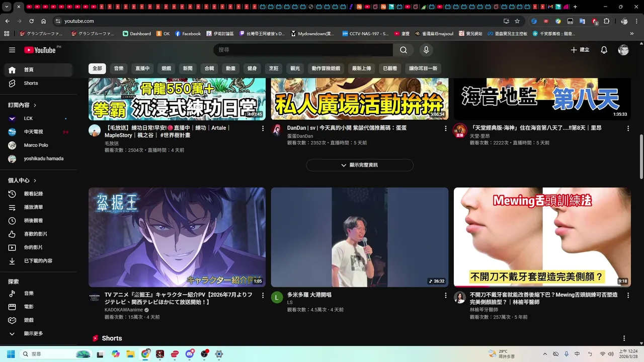Select the 最新上傳 filter chip
The height and width of the screenshot is (362, 644).
tap(361, 68)
